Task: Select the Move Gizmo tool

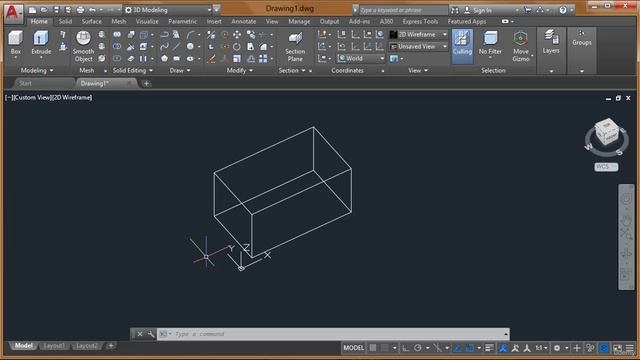Action: [x=521, y=46]
